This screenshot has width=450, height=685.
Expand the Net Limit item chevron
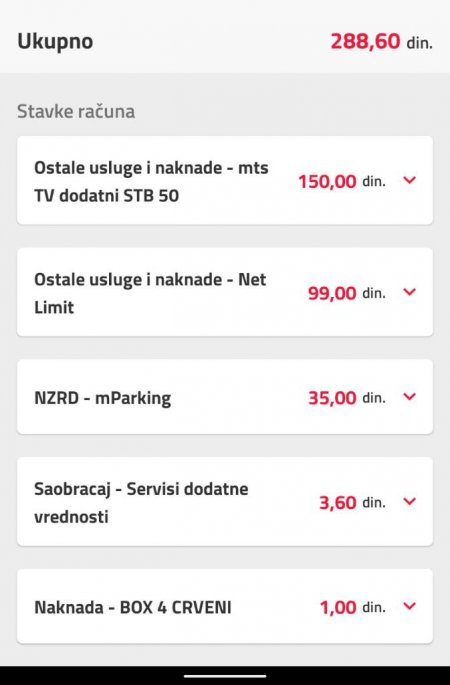coord(409,292)
